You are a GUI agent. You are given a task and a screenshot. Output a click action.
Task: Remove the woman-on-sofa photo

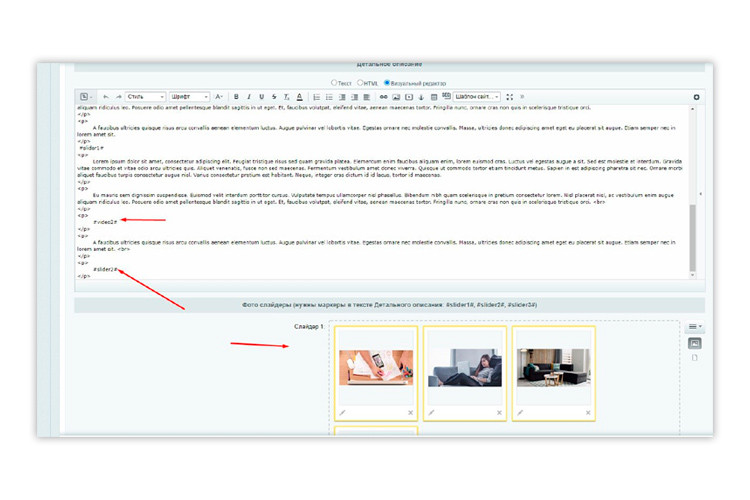[499, 412]
